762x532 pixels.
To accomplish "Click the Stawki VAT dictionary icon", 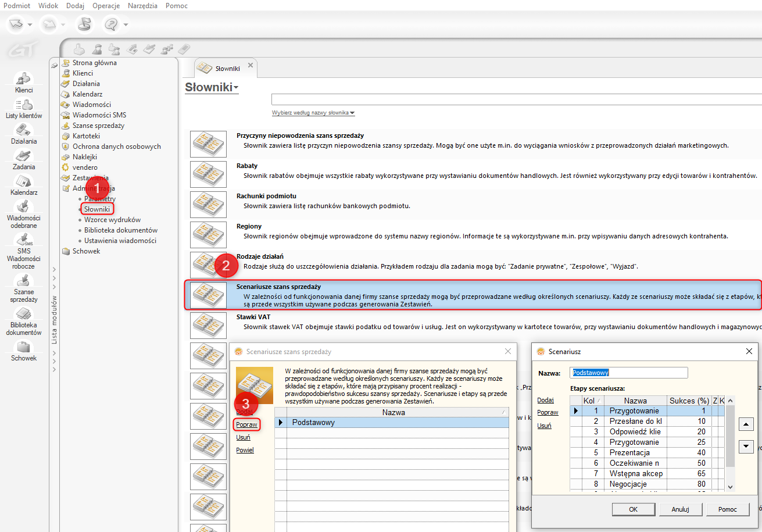I will coord(208,326).
